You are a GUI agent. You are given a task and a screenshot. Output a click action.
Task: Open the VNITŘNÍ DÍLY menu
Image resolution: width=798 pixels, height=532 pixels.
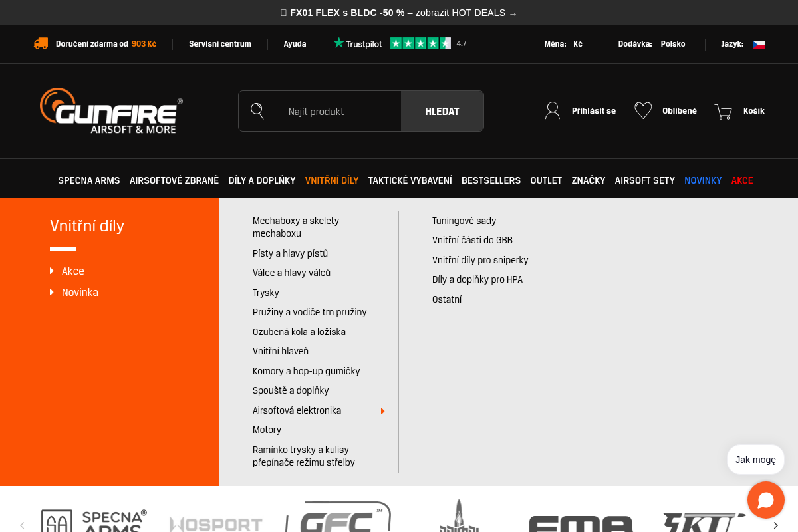click(332, 180)
